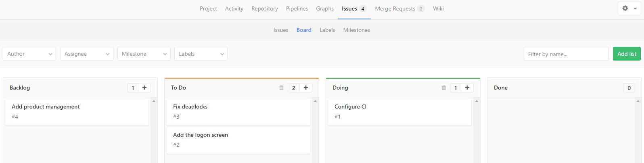Open the settings gear dropdown
The image size is (644, 163).
click(629, 8)
